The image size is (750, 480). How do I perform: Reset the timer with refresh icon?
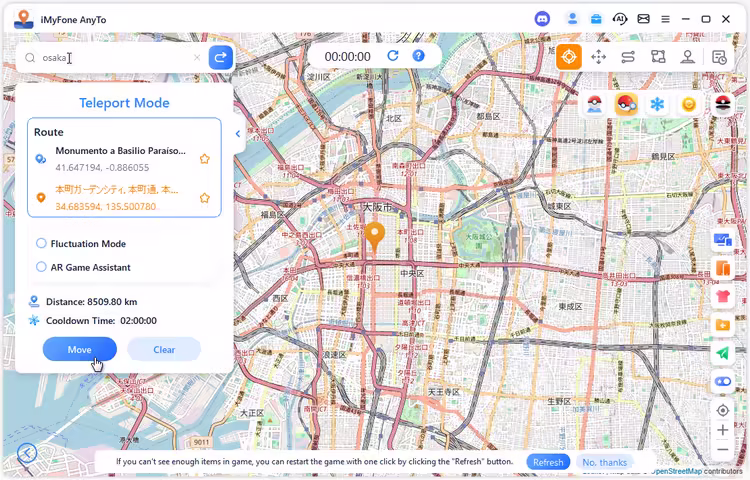[393, 56]
